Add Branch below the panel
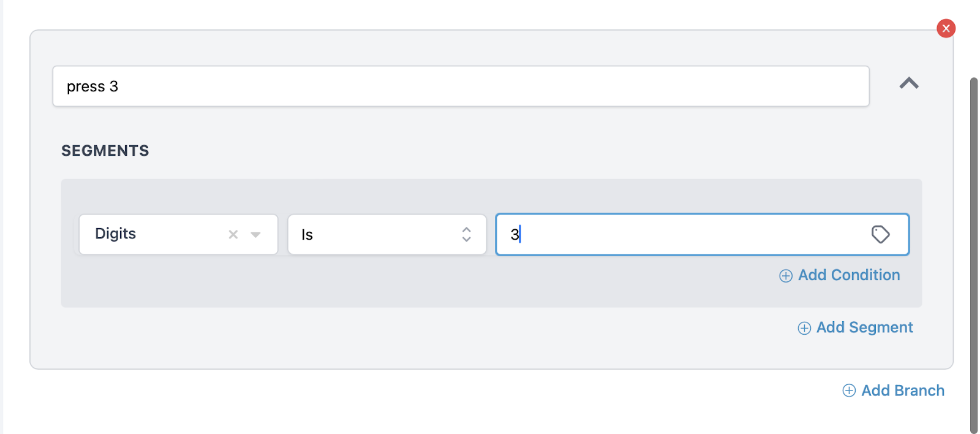Viewport: 980px width, 434px height. pyautogui.click(x=894, y=390)
